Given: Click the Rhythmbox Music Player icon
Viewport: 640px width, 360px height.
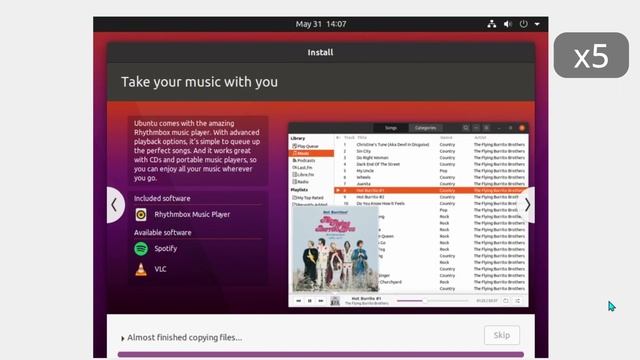Looking at the screenshot, I should point(141,214).
